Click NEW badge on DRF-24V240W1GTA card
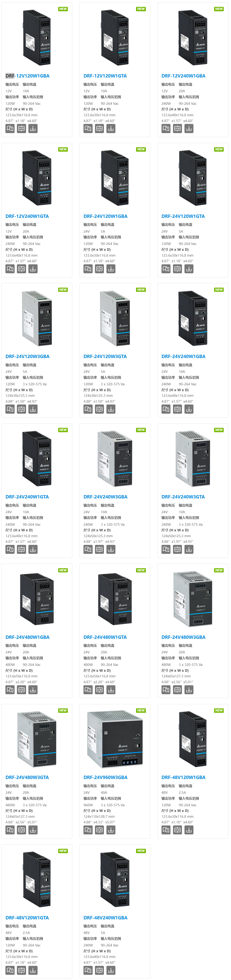The width and height of the screenshot is (231, 980). tap(63, 430)
